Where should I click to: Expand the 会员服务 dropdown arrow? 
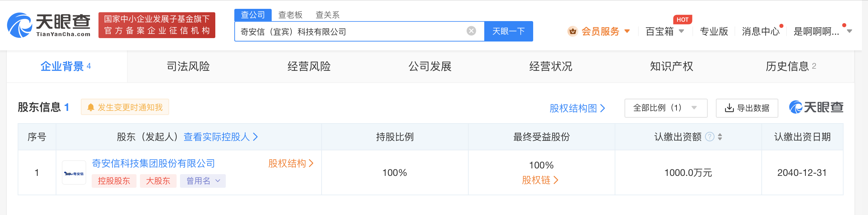tap(627, 31)
